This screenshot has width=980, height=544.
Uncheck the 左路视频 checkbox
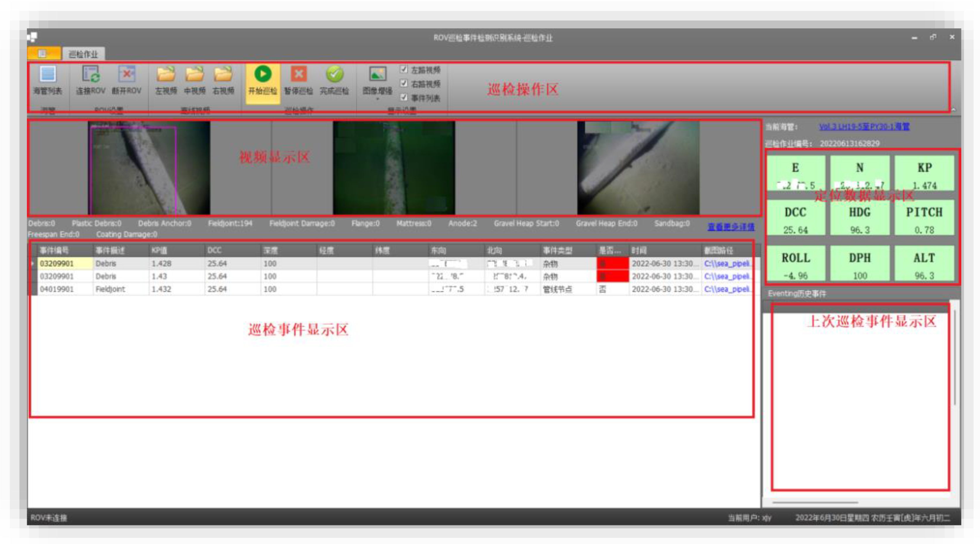(x=404, y=70)
